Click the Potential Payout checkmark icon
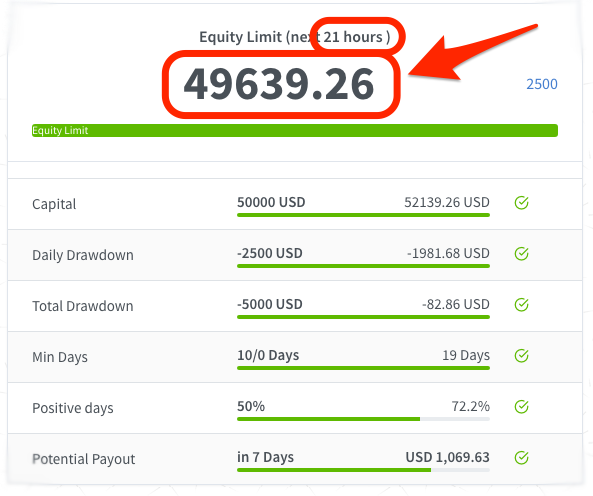The image size is (593, 496). [521, 458]
